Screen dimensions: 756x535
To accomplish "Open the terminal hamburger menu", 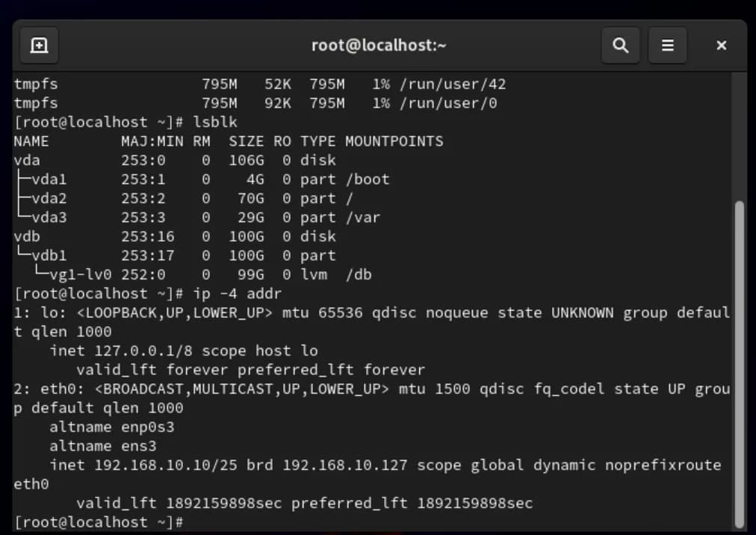I will [x=667, y=46].
